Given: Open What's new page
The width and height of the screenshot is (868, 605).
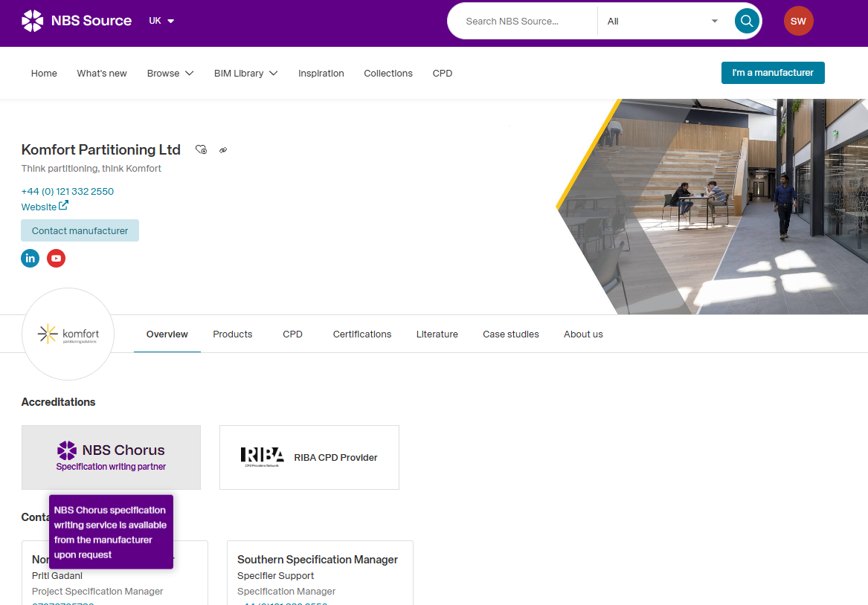Looking at the screenshot, I should click(102, 74).
